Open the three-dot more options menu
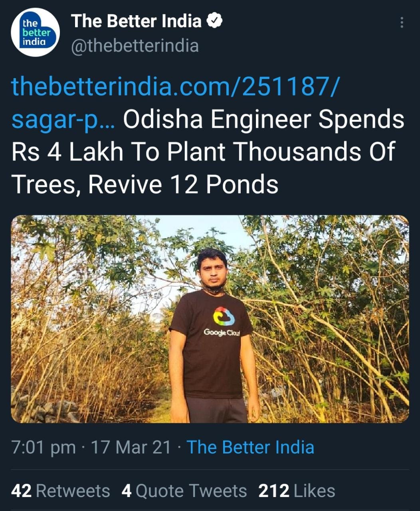The width and height of the screenshot is (420, 511). point(402,22)
